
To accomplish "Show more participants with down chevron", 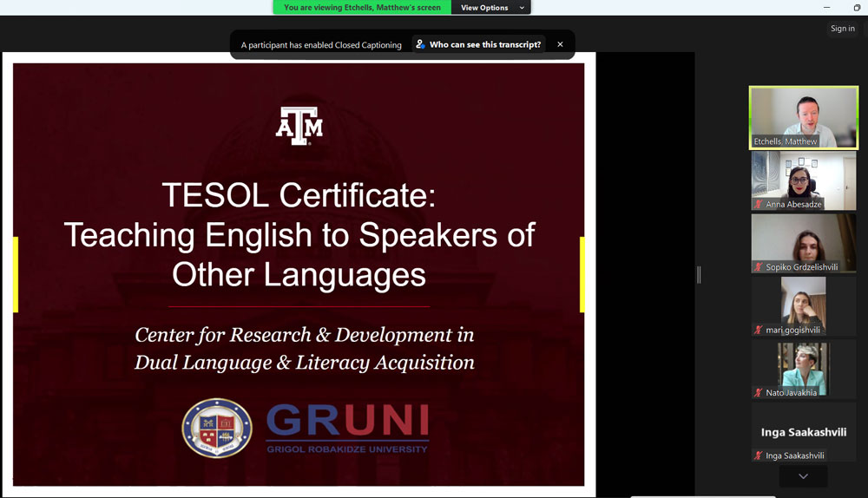I will pyautogui.click(x=803, y=476).
